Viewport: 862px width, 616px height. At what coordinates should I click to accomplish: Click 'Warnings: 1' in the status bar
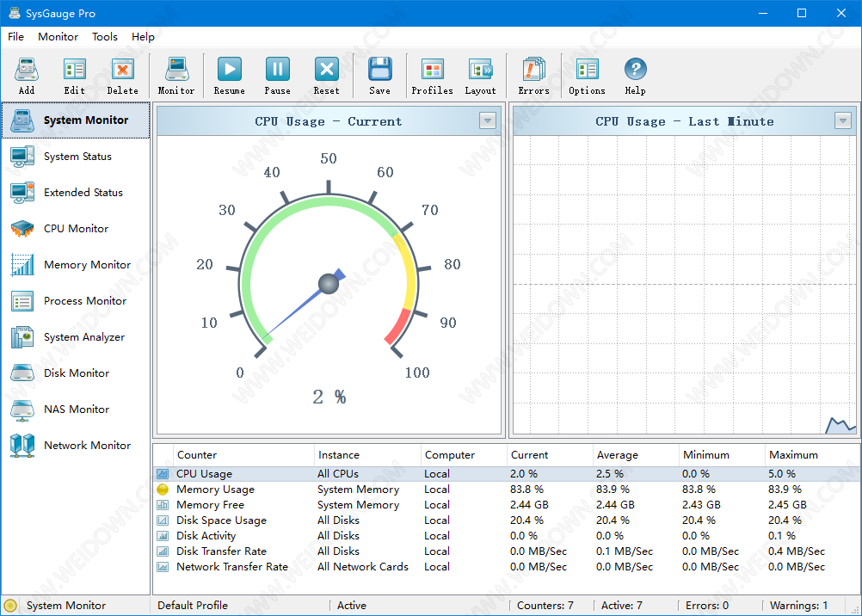(799, 606)
